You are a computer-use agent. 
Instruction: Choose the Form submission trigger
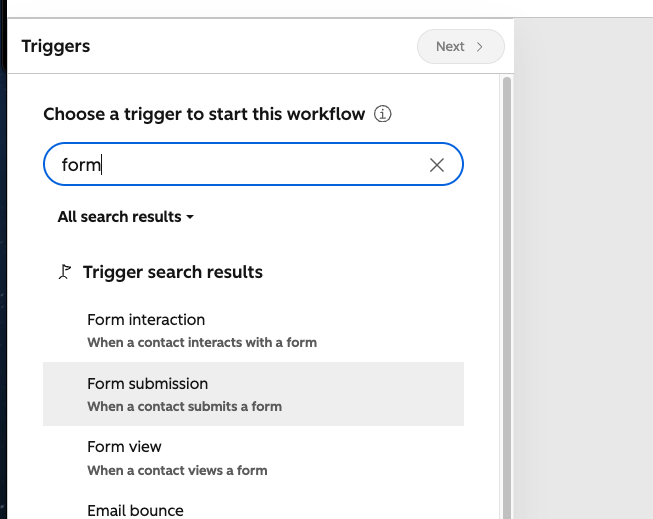[253, 394]
